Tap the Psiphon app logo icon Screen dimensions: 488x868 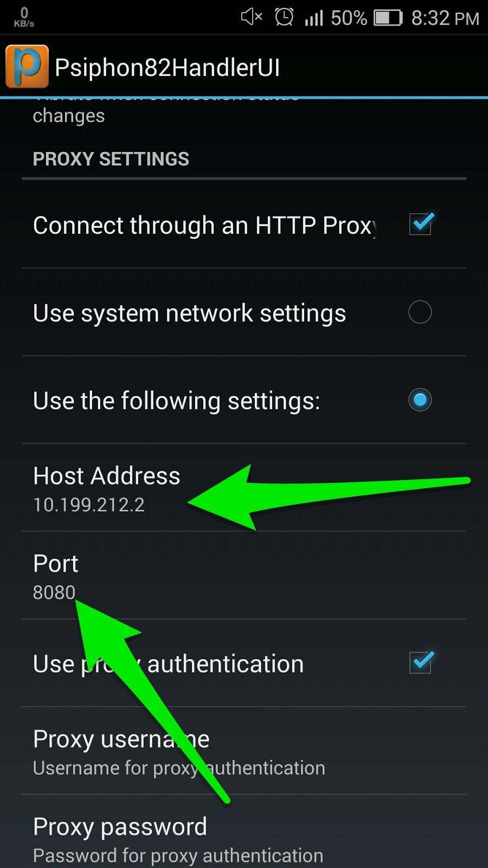27,67
